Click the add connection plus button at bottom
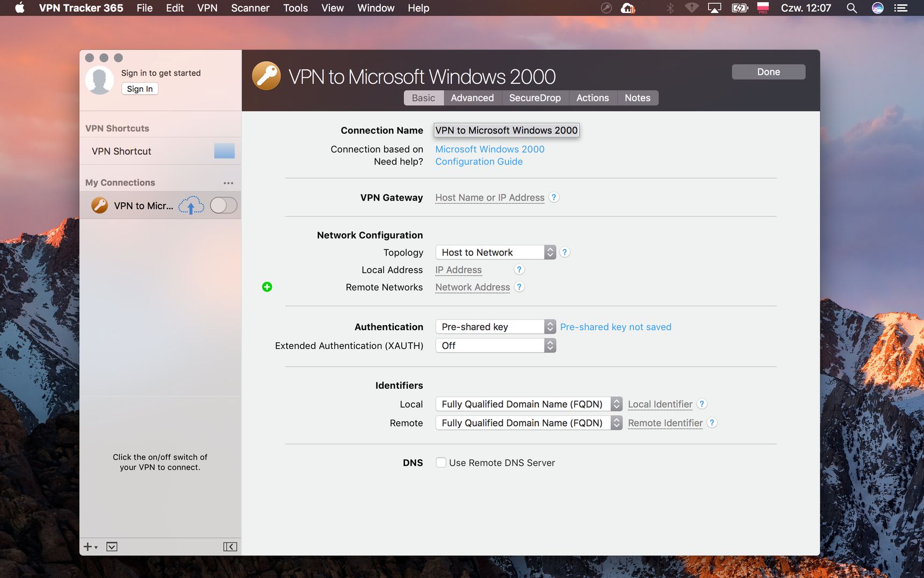Image resolution: width=924 pixels, height=578 pixels. 90,547
